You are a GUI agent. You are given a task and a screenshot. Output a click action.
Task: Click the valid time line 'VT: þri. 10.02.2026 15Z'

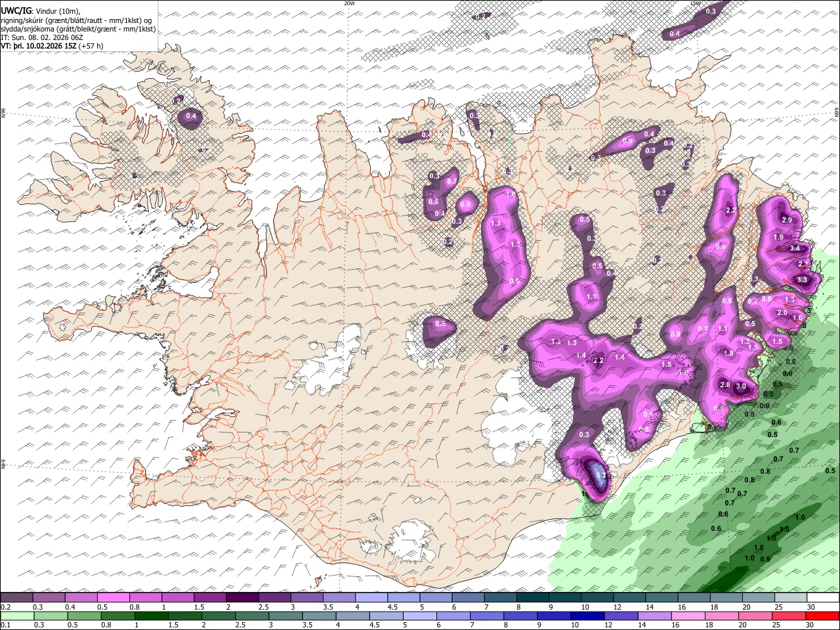click(39, 46)
